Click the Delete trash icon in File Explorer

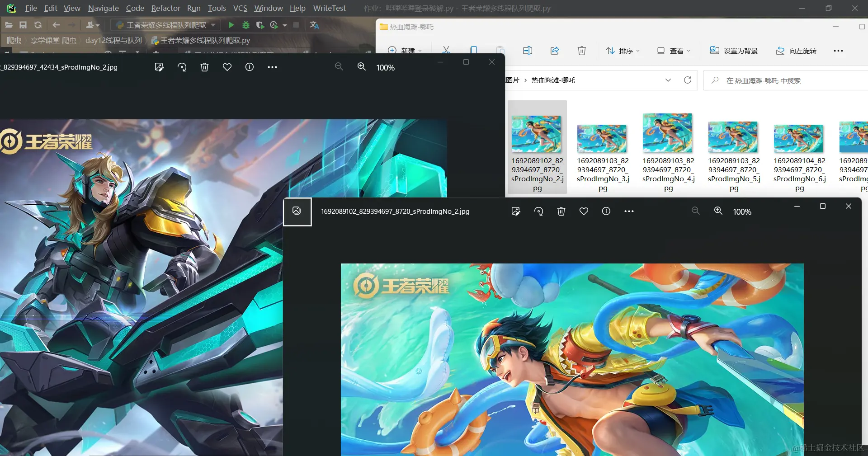click(x=582, y=51)
